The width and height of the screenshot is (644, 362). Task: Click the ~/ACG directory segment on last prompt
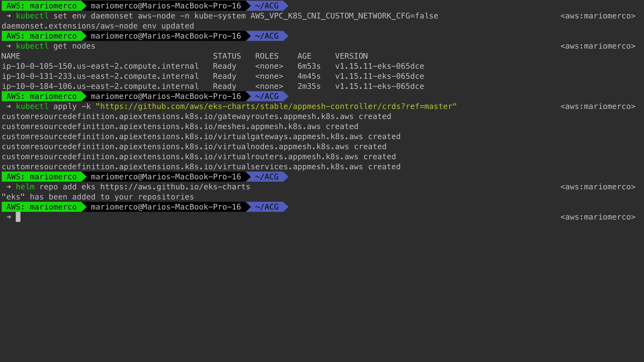click(x=267, y=207)
